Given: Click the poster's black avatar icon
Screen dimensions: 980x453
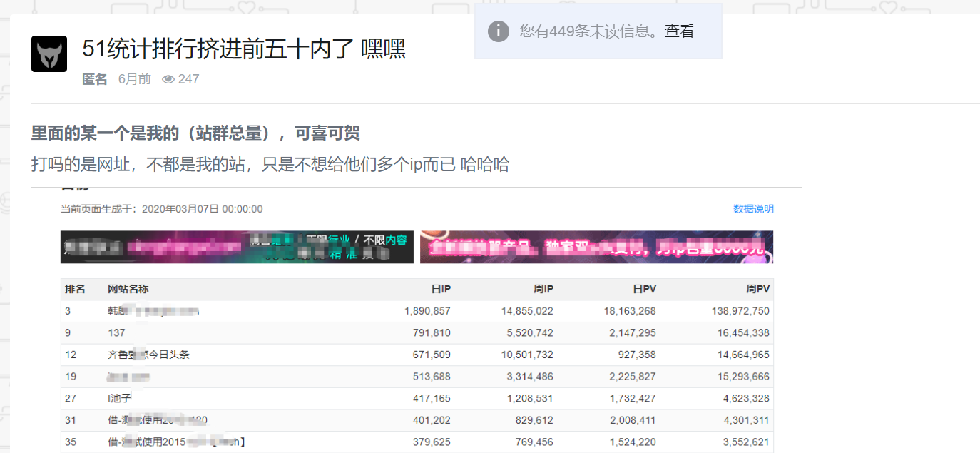Looking at the screenshot, I should [49, 54].
